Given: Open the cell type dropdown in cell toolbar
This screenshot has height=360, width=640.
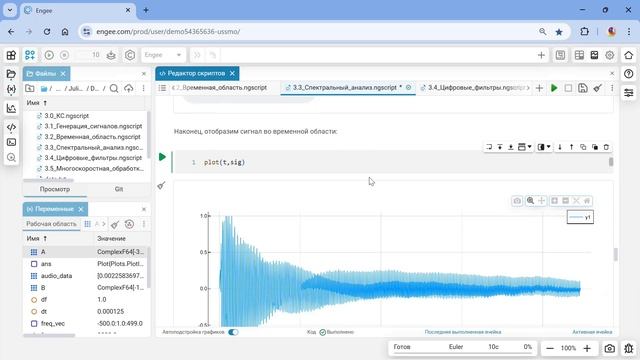Looking at the screenshot, I should click(x=524, y=147).
